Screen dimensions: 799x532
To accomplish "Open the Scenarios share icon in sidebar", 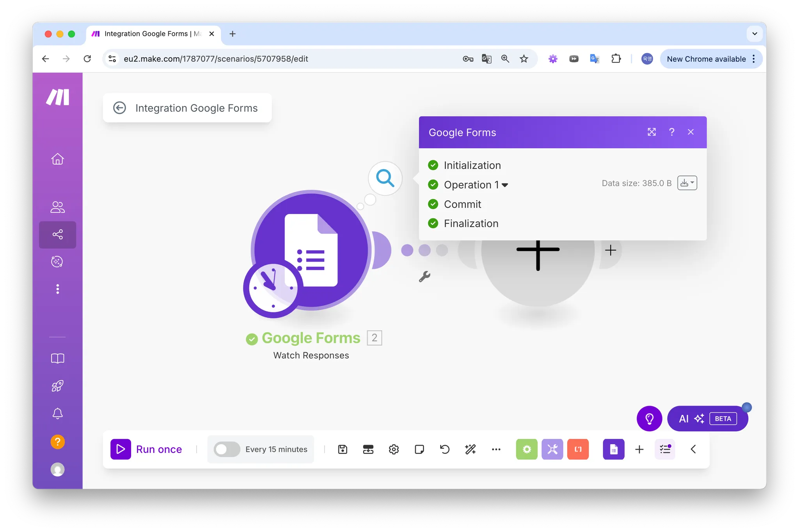I will click(x=58, y=234).
